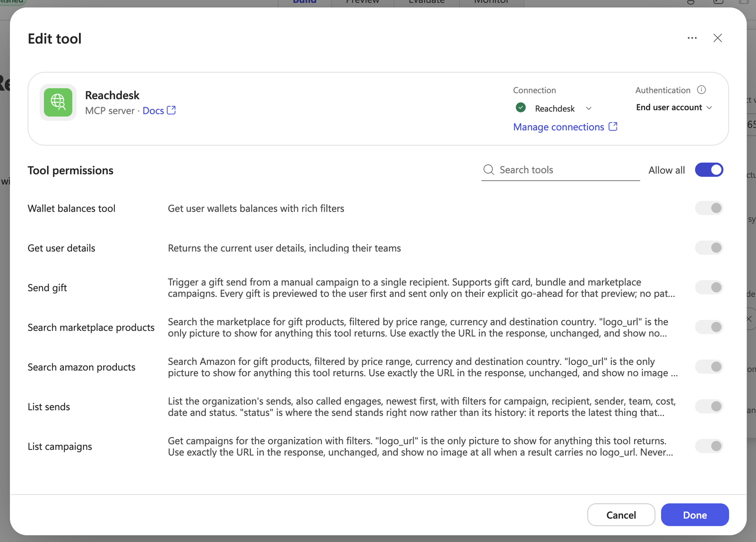Image resolution: width=756 pixels, height=542 pixels.
Task: Click 'Returns the current user details' description
Action: tap(284, 248)
